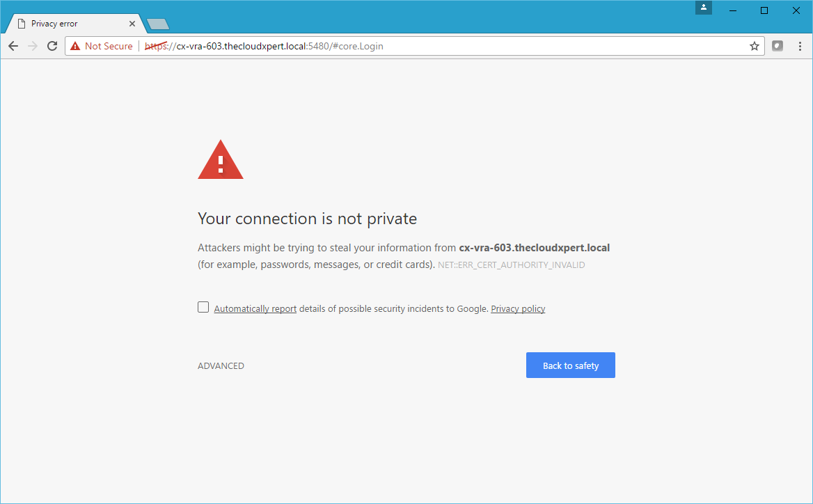813x504 pixels.
Task: Reload the current page
Action: coord(52,46)
